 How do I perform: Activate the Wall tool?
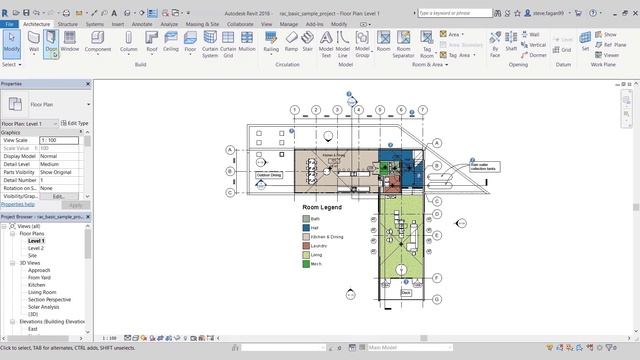click(34, 42)
